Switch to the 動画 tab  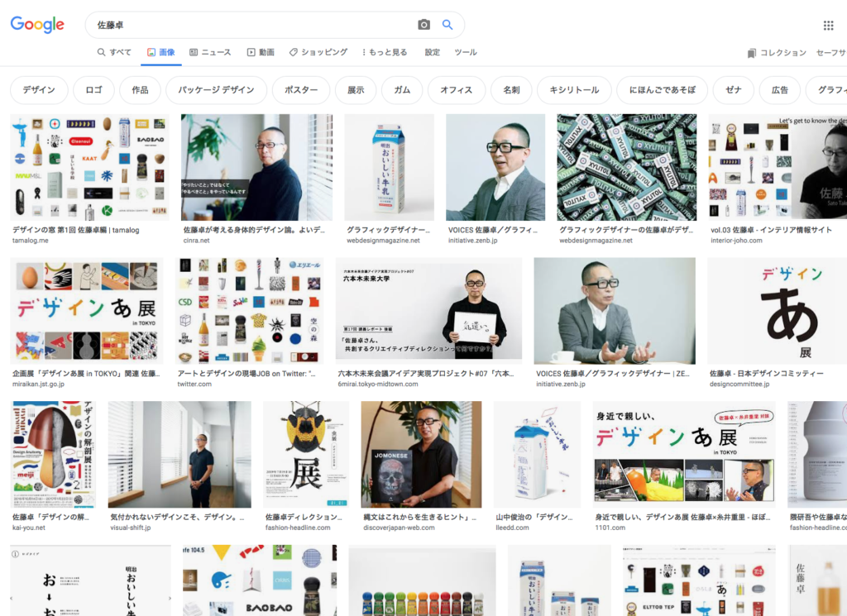tap(261, 52)
